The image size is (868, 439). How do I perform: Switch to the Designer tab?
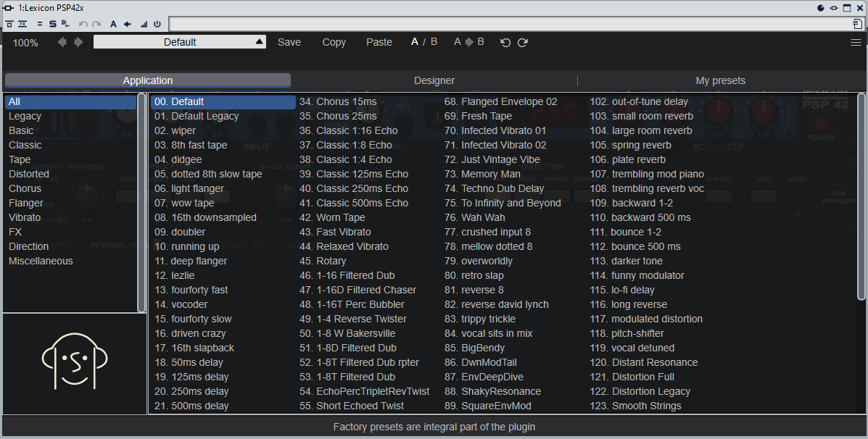tap(434, 80)
